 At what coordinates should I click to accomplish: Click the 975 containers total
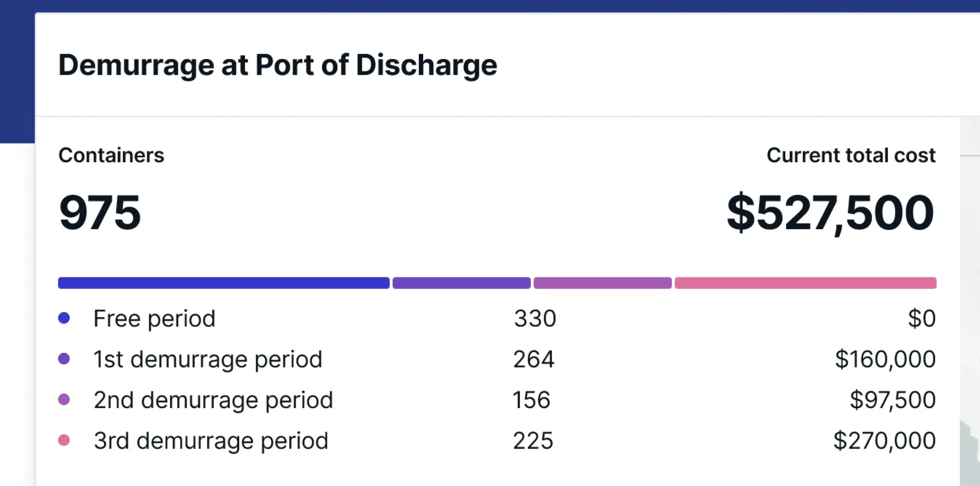pos(100,212)
